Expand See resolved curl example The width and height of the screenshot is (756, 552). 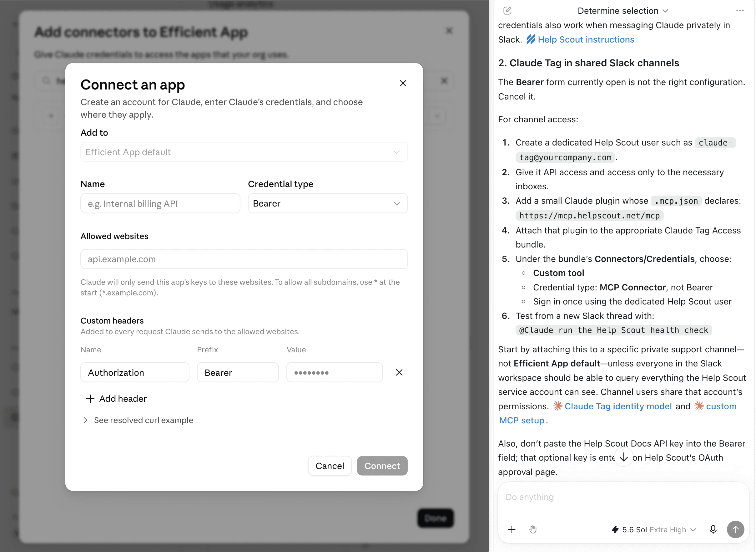(x=138, y=420)
